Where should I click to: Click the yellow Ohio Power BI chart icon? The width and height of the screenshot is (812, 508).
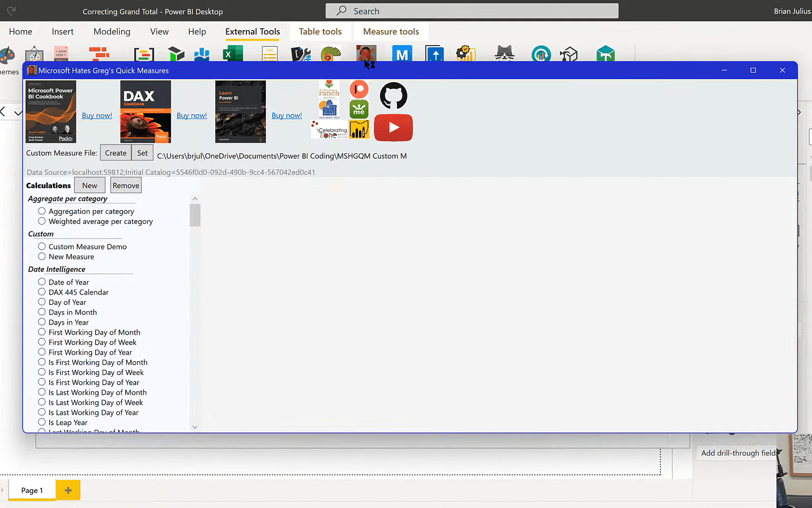(359, 129)
